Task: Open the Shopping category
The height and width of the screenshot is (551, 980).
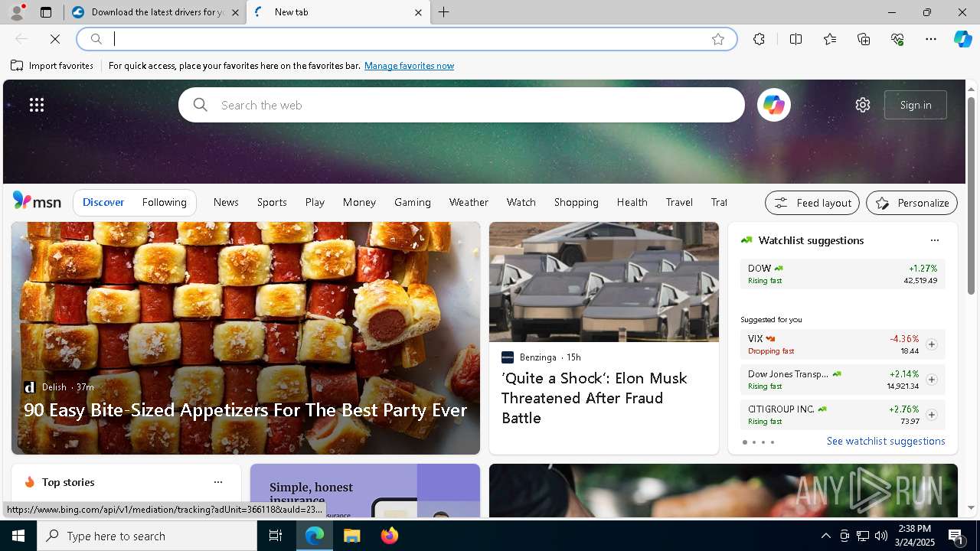Action: click(x=577, y=202)
